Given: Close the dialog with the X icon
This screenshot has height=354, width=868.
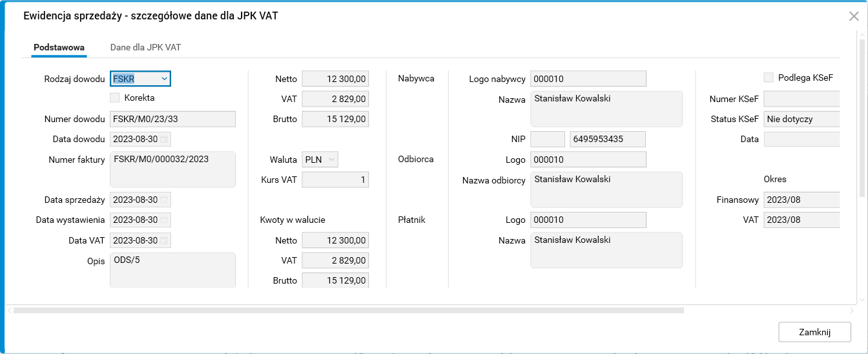Looking at the screenshot, I should tap(854, 16).
